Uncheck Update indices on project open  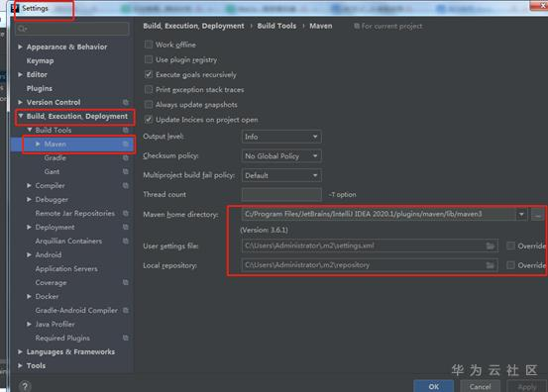click(149, 120)
